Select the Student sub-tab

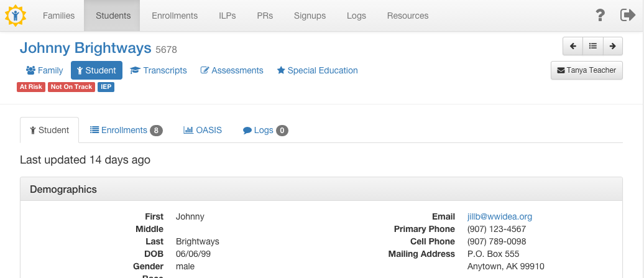pyautogui.click(x=49, y=130)
